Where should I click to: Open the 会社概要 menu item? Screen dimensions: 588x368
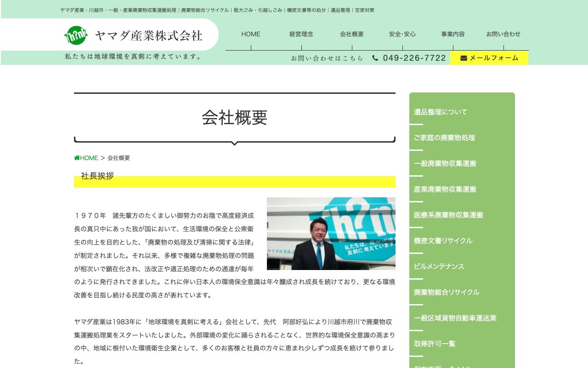(352, 34)
